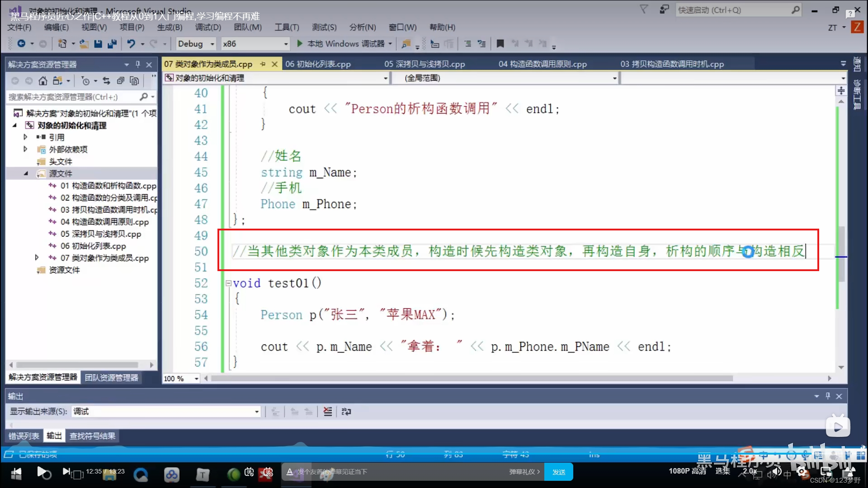Click the solution and folder views switch icon
The height and width of the screenshot is (488, 868).
57,81
